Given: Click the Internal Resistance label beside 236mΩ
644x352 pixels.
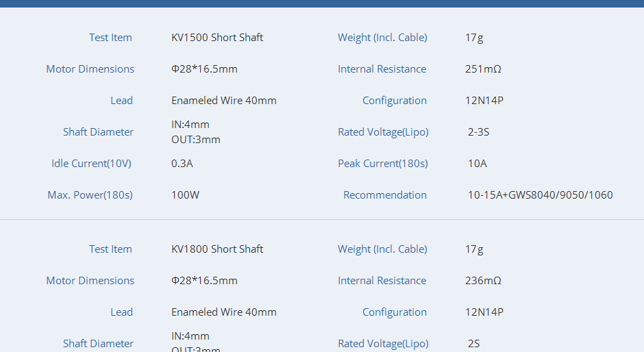Looking at the screenshot, I should [x=382, y=281].
